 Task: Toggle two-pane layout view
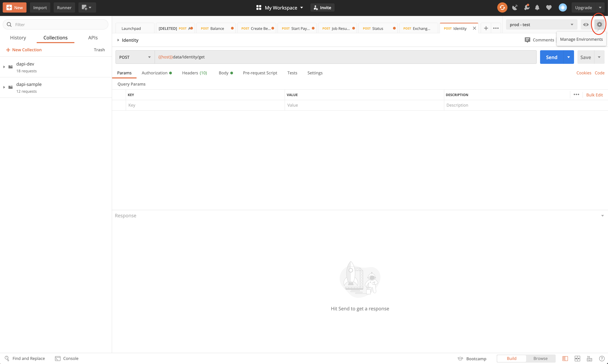click(577, 358)
